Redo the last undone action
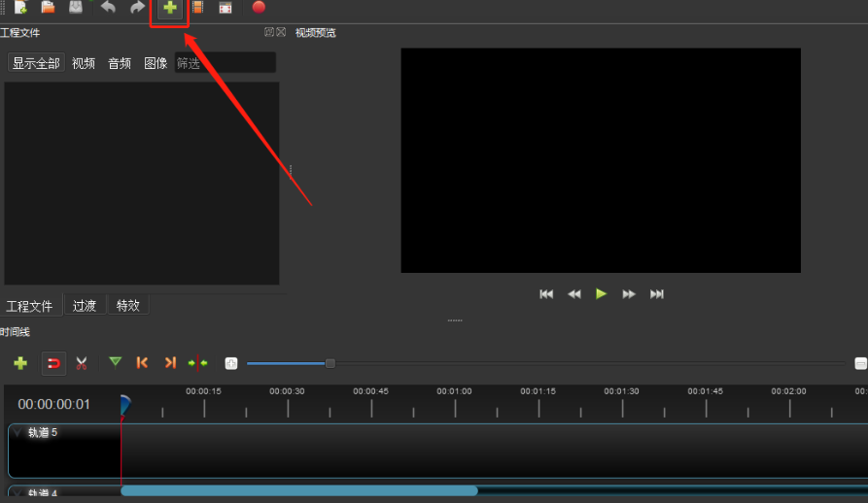868x503 pixels. (x=137, y=7)
